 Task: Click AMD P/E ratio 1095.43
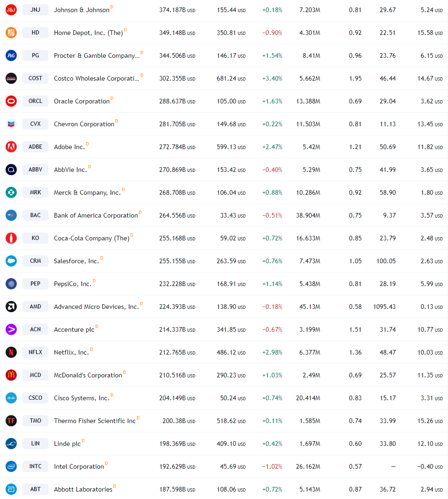tap(384, 307)
